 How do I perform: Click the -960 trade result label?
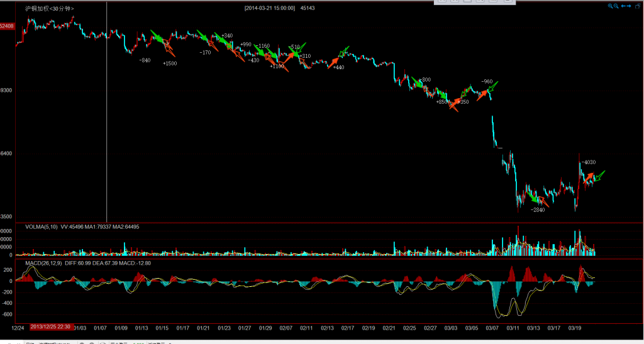pos(487,82)
